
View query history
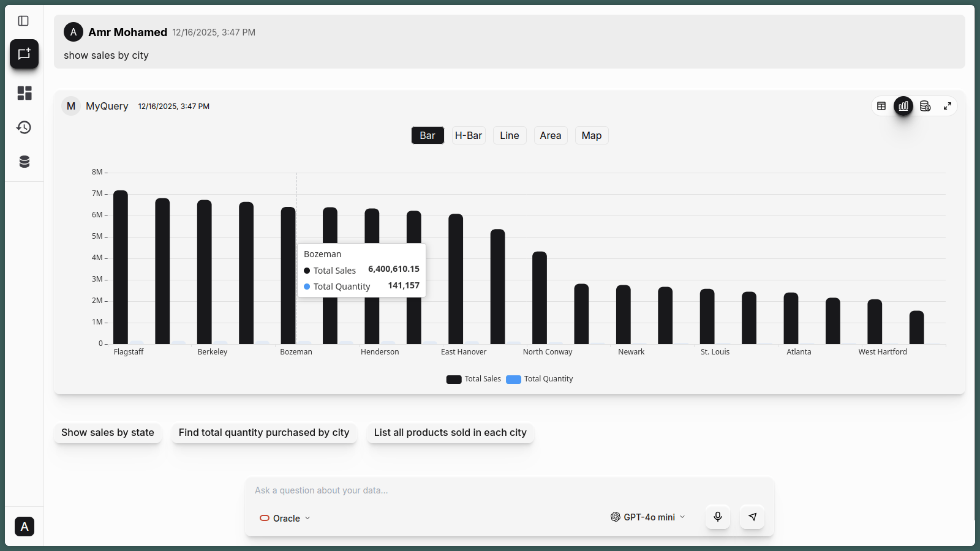click(x=24, y=127)
